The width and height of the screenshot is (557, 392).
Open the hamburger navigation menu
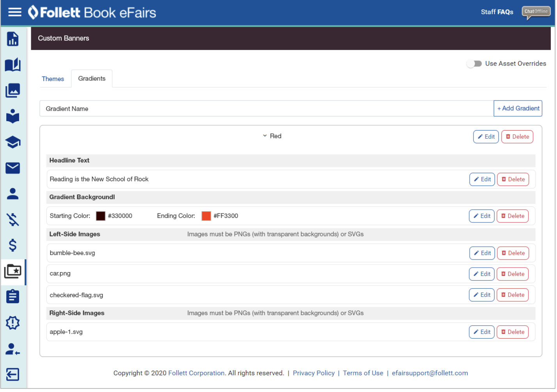tap(15, 12)
